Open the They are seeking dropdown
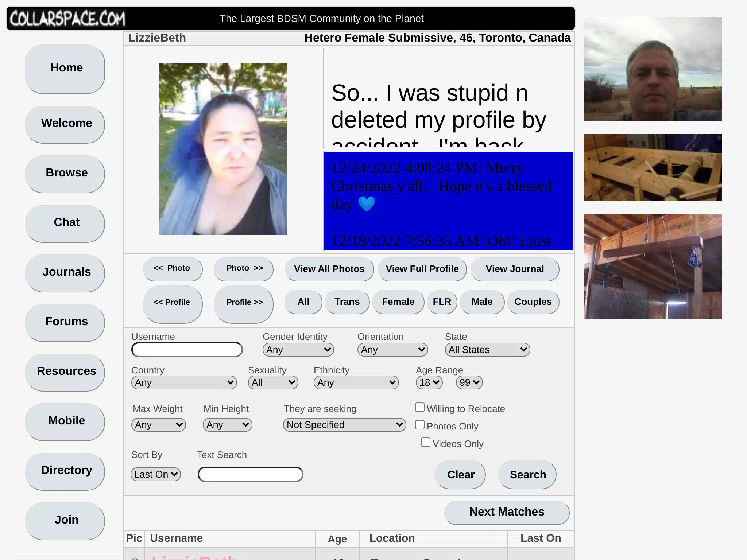 [344, 425]
